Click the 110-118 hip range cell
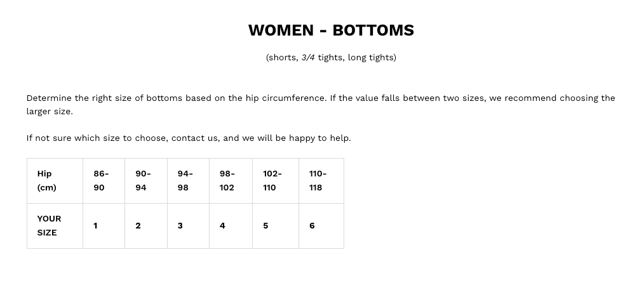The image size is (644, 297). [321, 180]
